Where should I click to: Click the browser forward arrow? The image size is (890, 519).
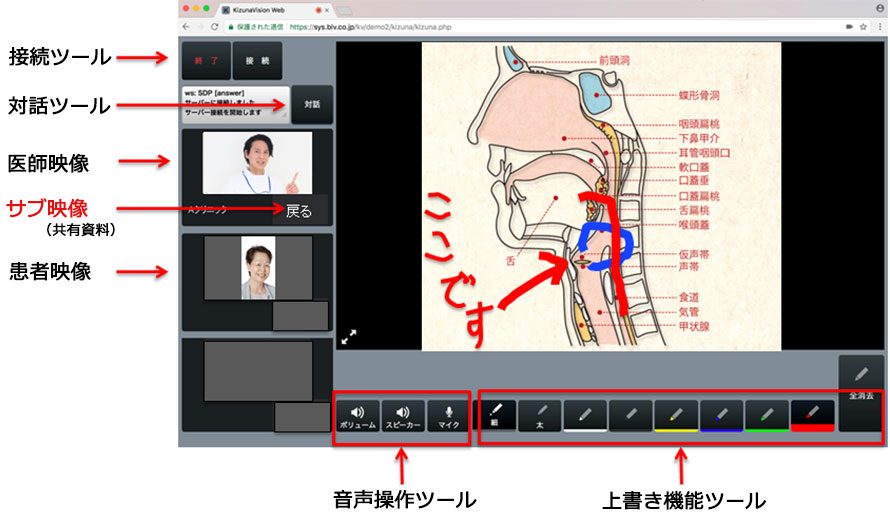pos(200,27)
